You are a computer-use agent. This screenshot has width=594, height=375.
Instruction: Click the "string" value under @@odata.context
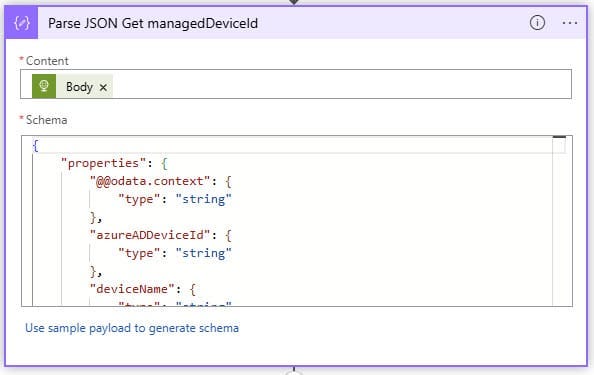pos(203,199)
